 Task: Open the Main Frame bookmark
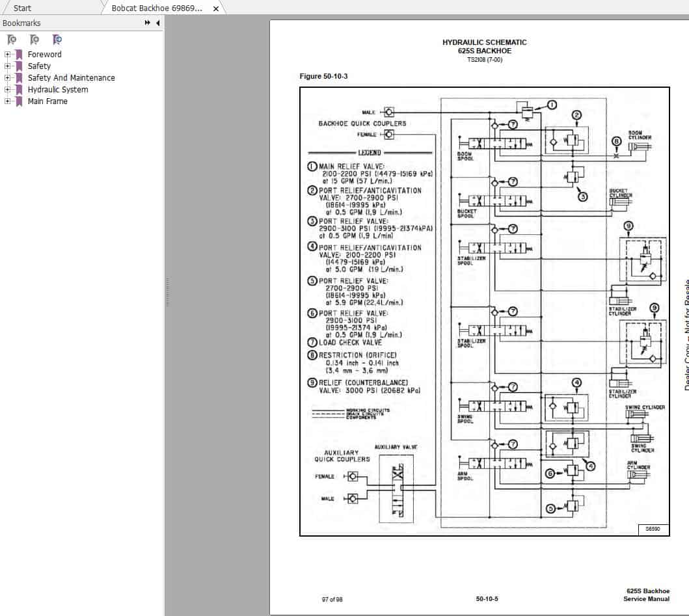coord(47,101)
